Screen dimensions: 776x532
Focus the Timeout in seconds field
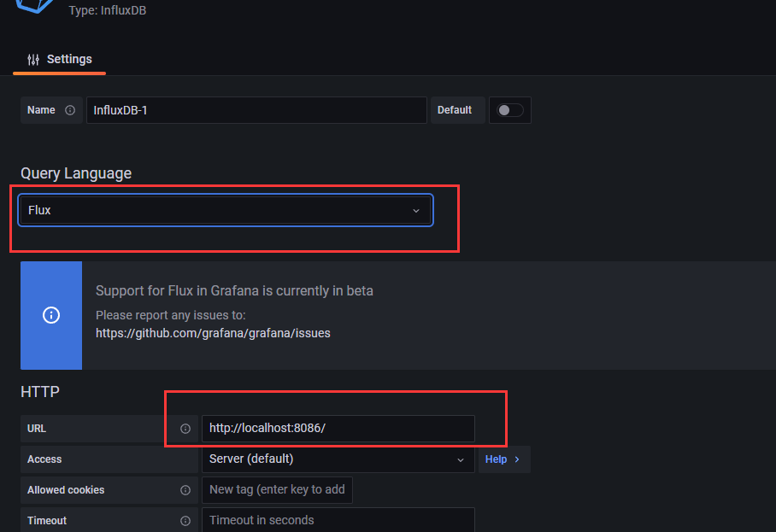[338, 520]
